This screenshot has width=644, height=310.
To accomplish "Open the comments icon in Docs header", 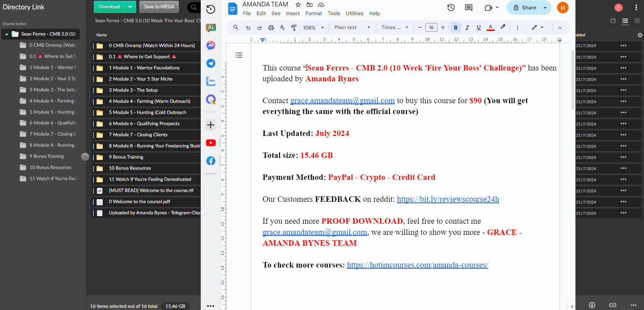I will (469, 8).
